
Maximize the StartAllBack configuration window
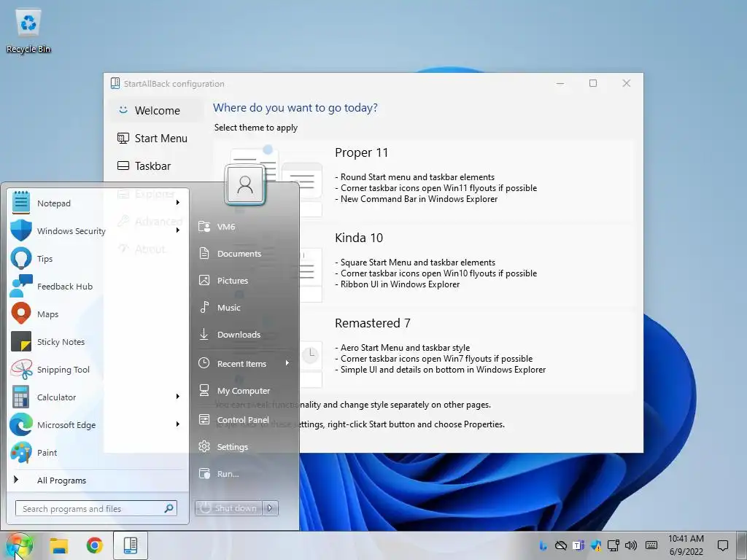(x=593, y=83)
